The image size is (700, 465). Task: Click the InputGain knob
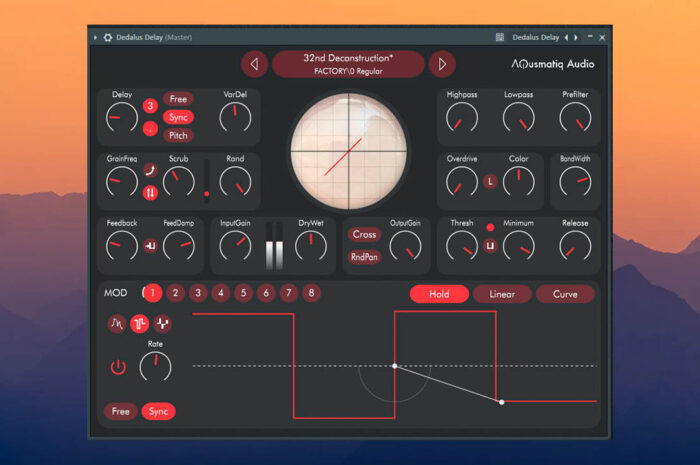(x=235, y=245)
